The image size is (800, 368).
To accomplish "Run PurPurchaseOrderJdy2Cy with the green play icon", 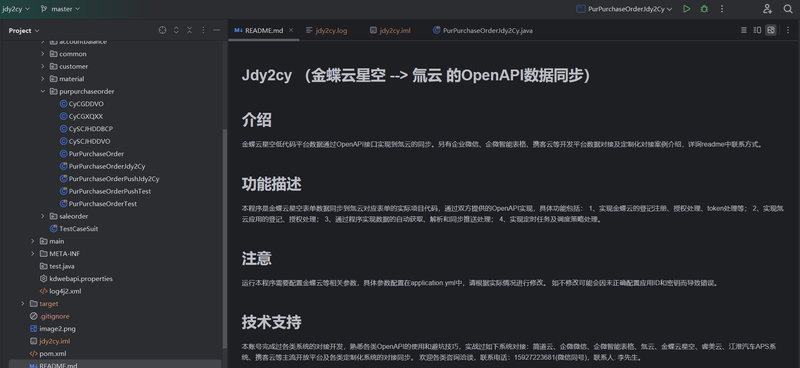I will point(687,9).
